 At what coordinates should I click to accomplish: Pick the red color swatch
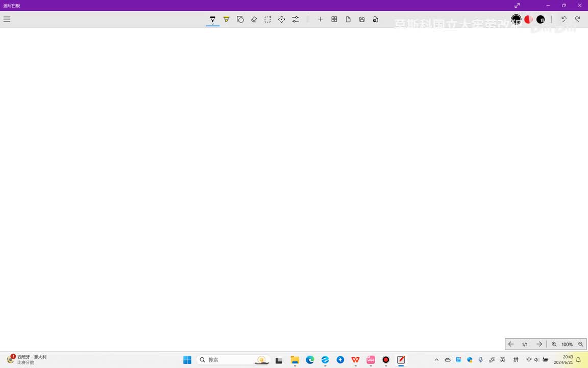point(528,19)
